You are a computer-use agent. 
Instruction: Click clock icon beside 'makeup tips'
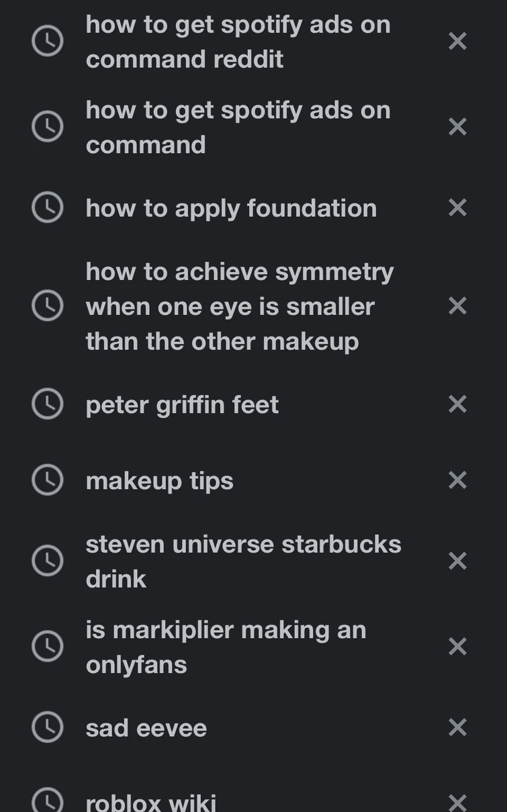pyautogui.click(x=48, y=480)
